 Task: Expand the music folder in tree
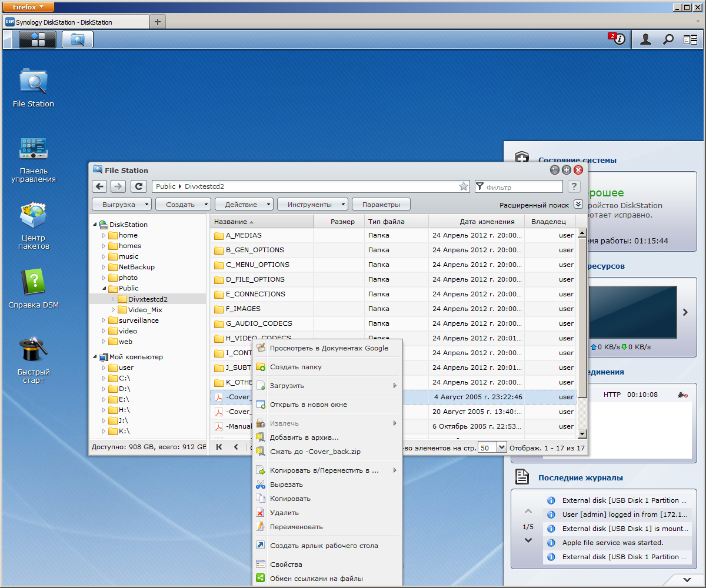[x=104, y=256]
